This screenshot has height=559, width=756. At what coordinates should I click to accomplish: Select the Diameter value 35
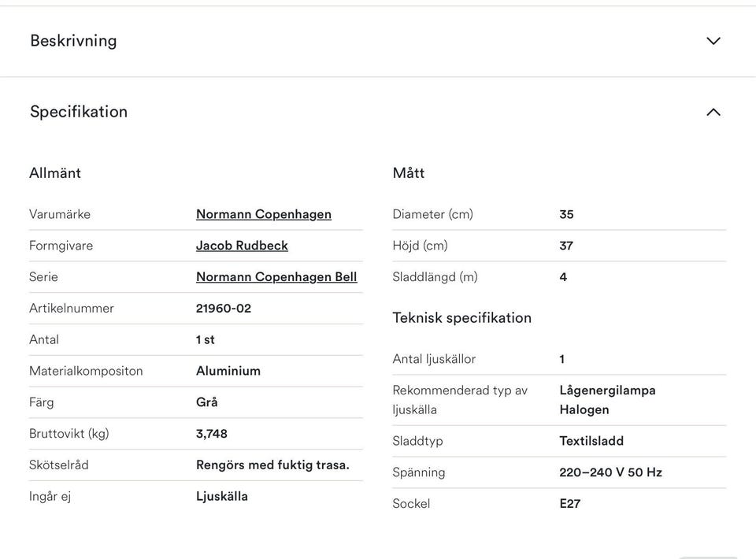566,214
